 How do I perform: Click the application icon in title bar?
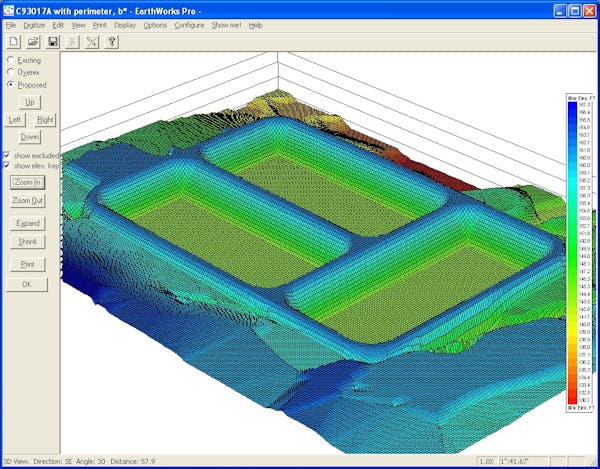coord(8,8)
